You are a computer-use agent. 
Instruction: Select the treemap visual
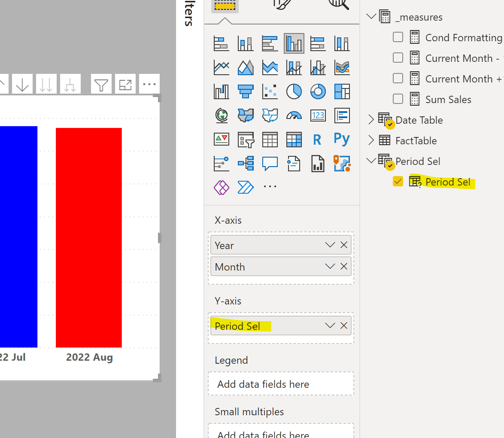[x=342, y=91]
